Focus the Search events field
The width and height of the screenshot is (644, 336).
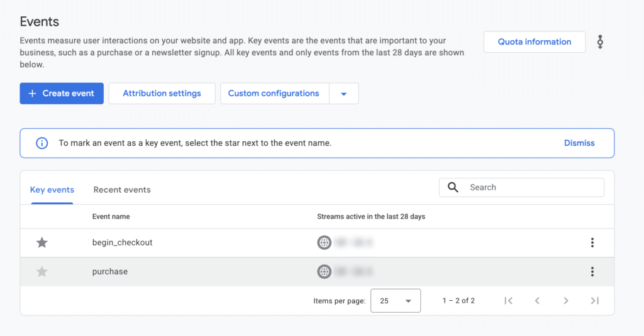(x=521, y=188)
